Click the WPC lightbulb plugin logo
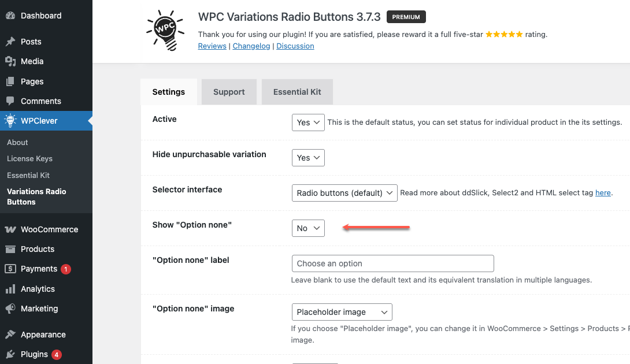This screenshot has width=630, height=364. tap(165, 31)
